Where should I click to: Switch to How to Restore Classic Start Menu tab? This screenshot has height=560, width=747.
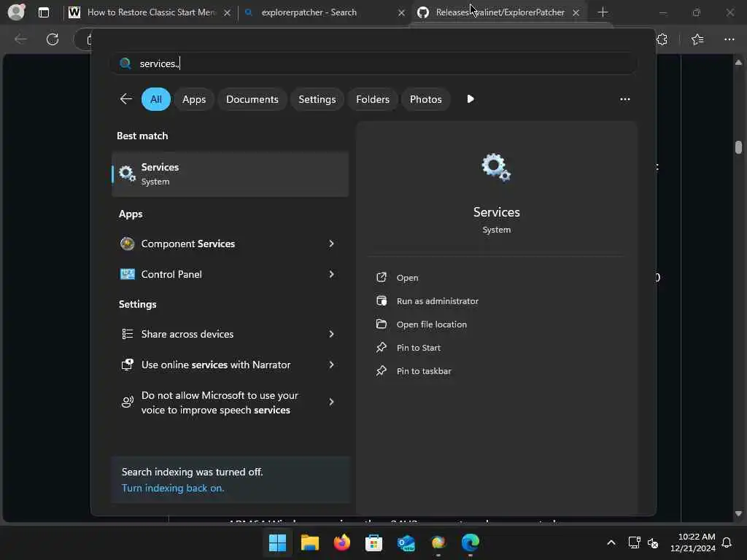(151, 12)
